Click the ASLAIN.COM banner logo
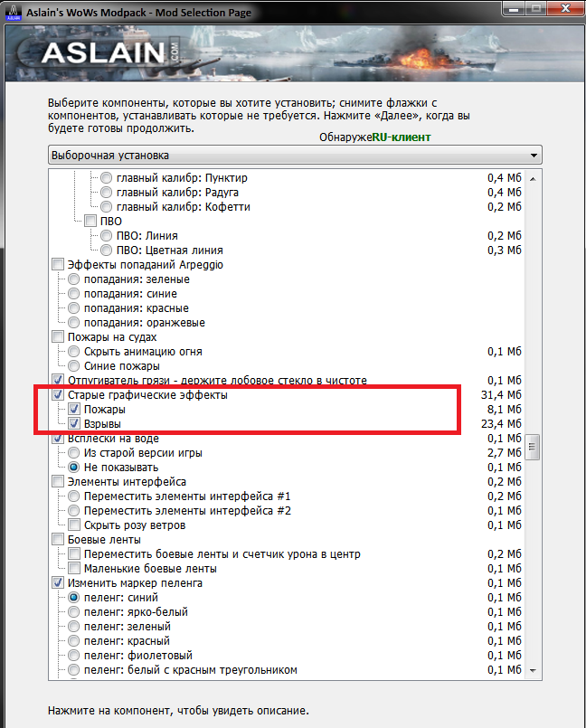 click(x=109, y=53)
